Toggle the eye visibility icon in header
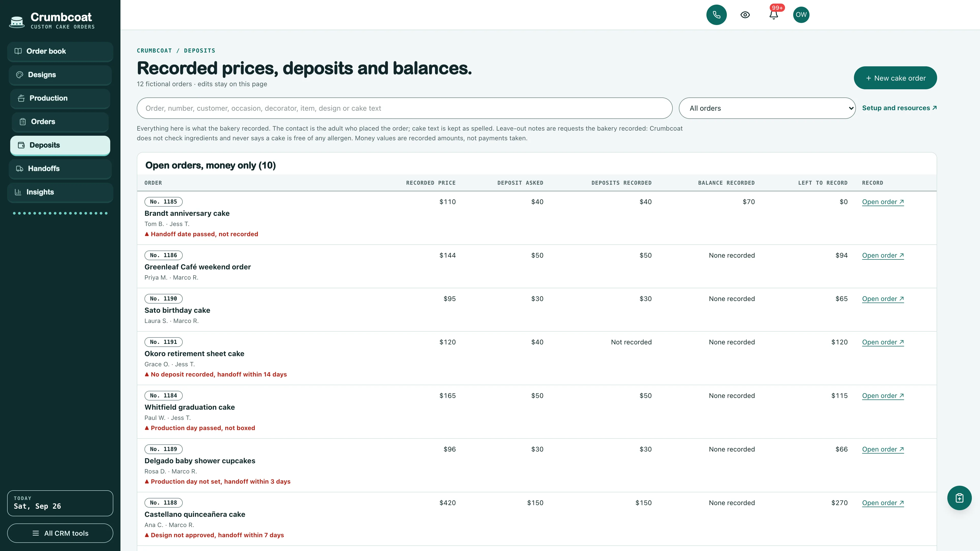Viewport: 980px width, 551px height. 745,15
